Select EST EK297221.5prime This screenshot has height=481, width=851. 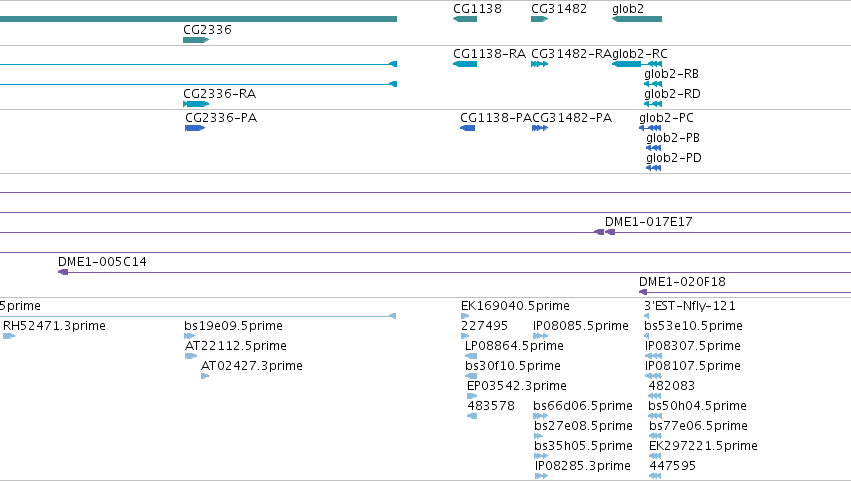click(655, 457)
